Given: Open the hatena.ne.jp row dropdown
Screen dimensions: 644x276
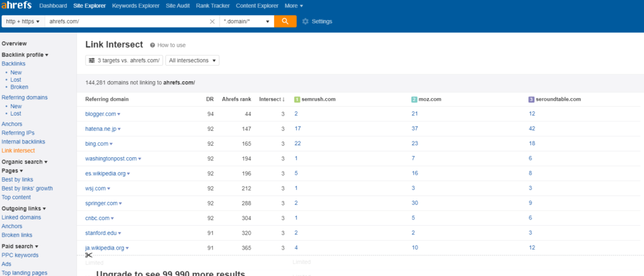Looking at the screenshot, I should pyautogui.click(x=119, y=129).
